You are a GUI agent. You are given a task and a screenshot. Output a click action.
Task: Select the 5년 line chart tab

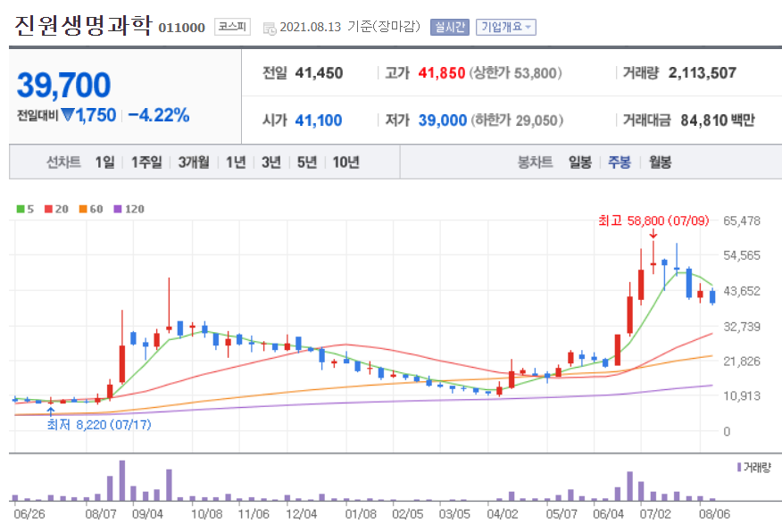tap(307, 162)
